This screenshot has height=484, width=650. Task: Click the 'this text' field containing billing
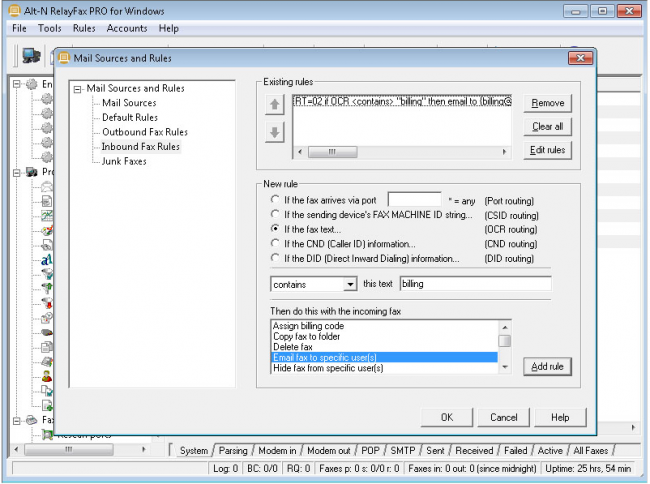(475, 284)
